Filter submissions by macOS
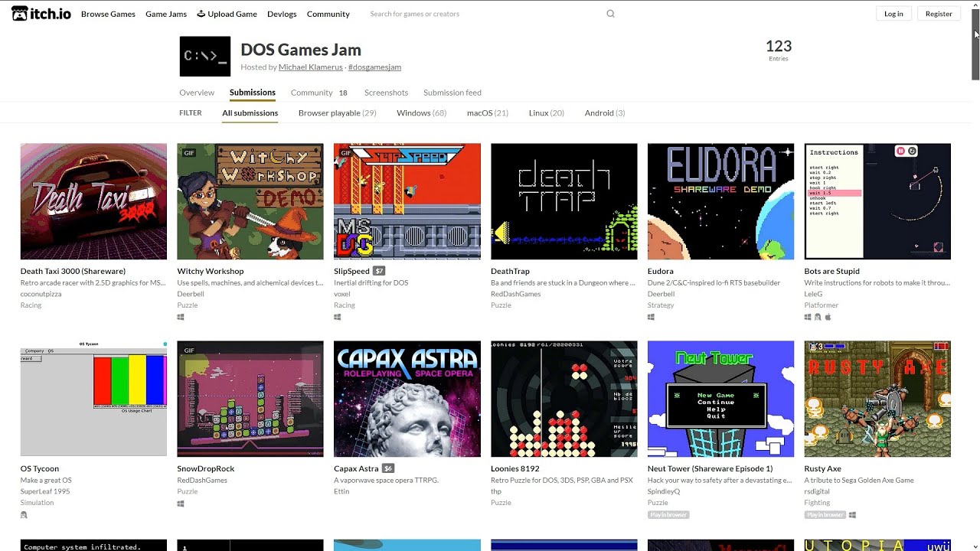The width and height of the screenshot is (980, 551). pyautogui.click(x=488, y=113)
